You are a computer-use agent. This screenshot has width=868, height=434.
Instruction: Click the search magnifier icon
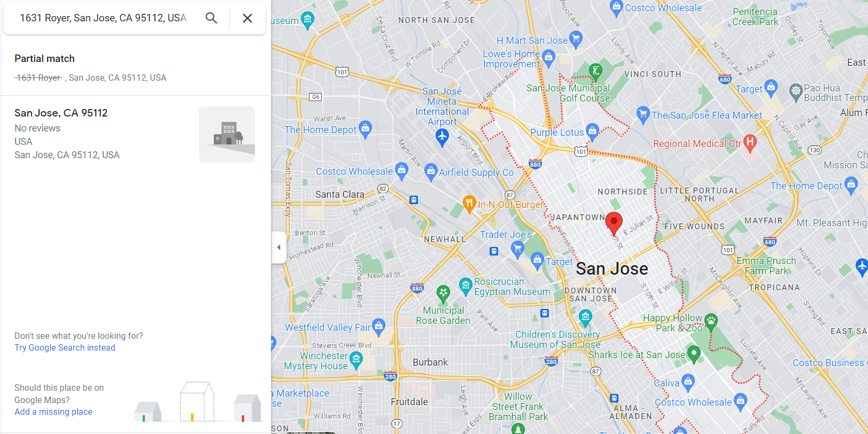tap(212, 18)
